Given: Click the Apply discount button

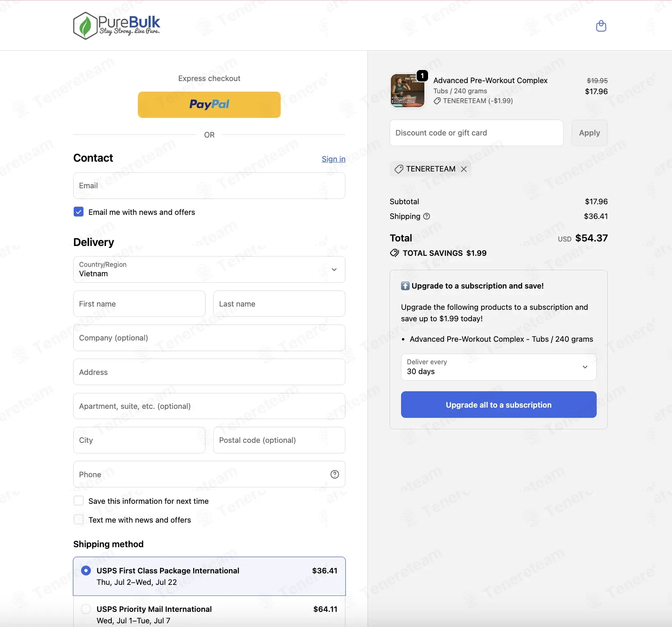Looking at the screenshot, I should 589,133.
